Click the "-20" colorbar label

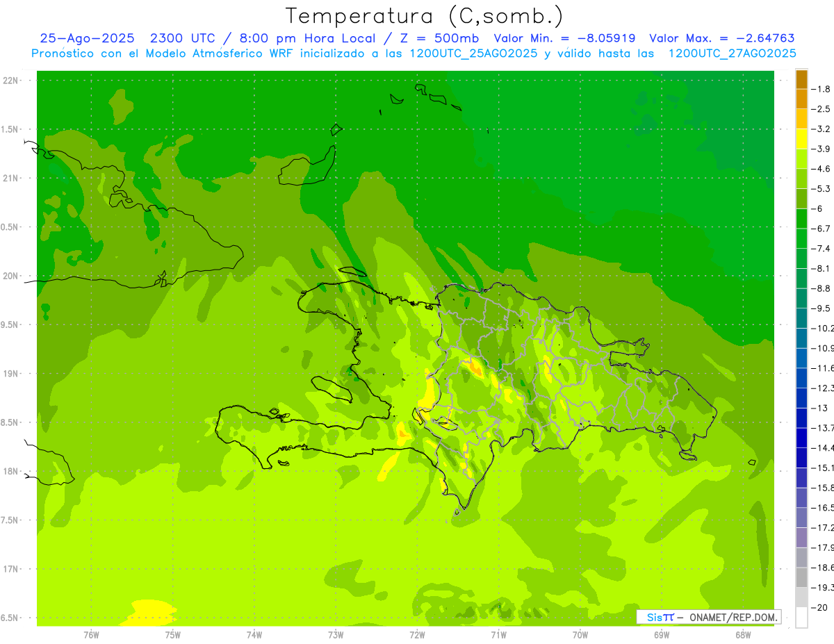coord(819,607)
